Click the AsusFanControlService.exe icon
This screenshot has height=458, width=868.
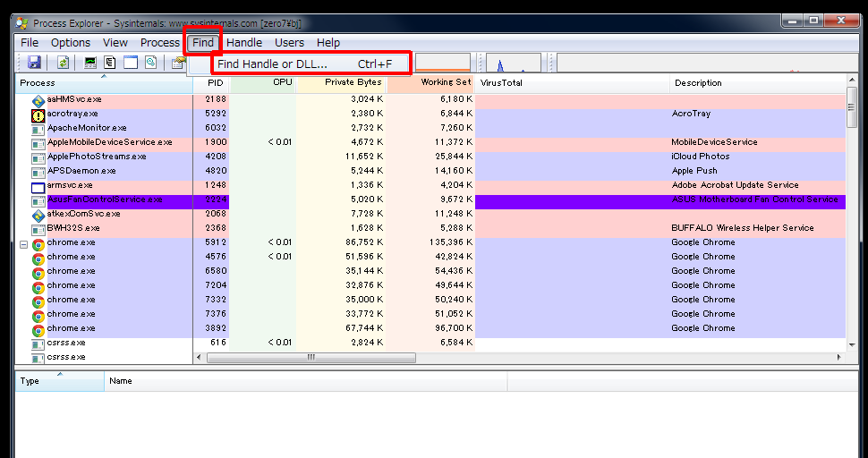pos(38,202)
